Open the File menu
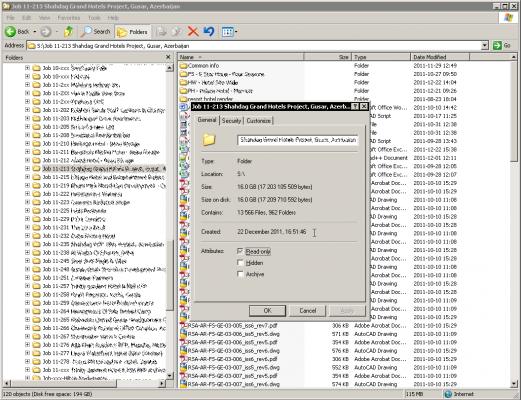 pos(11,18)
